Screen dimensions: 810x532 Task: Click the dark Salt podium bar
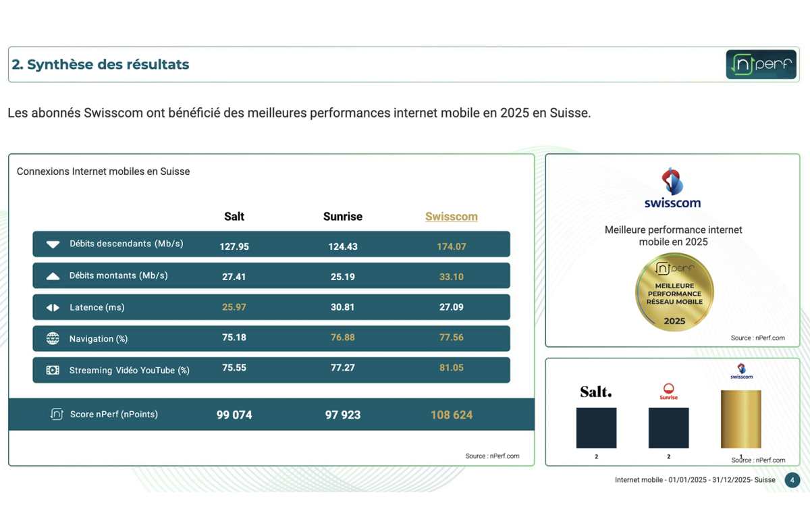point(596,428)
